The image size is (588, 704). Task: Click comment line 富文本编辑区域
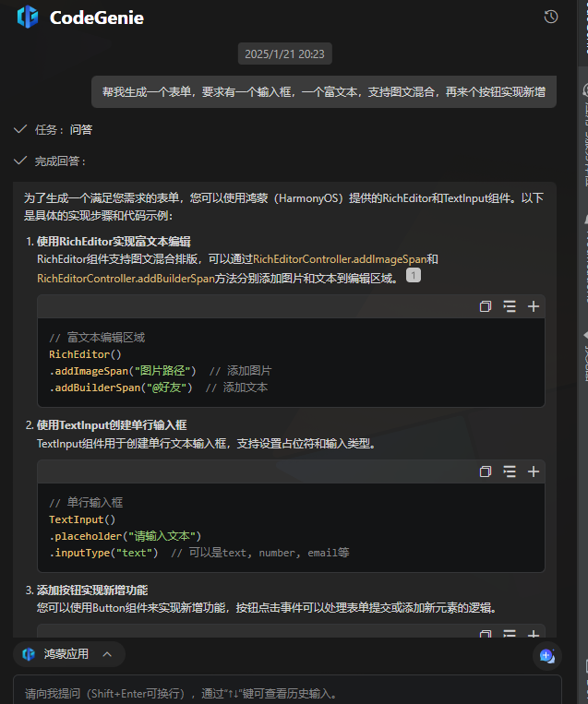[x=97, y=338]
